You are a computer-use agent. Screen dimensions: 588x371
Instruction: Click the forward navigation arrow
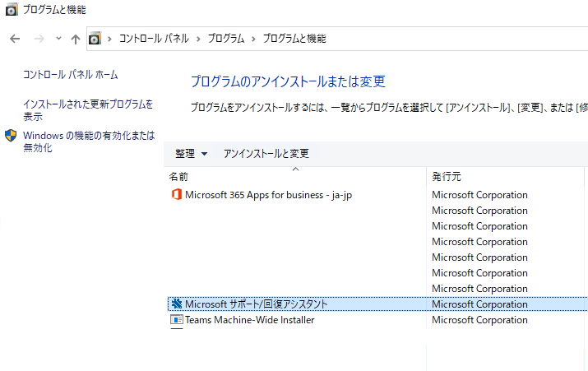pos(39,39)
